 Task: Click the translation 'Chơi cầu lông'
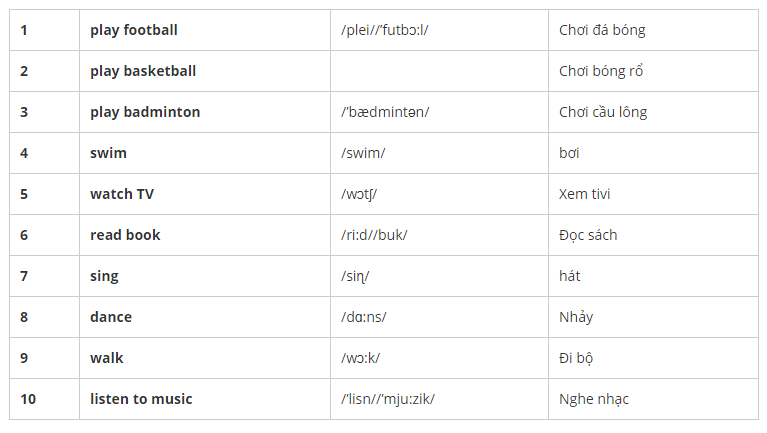603,112
